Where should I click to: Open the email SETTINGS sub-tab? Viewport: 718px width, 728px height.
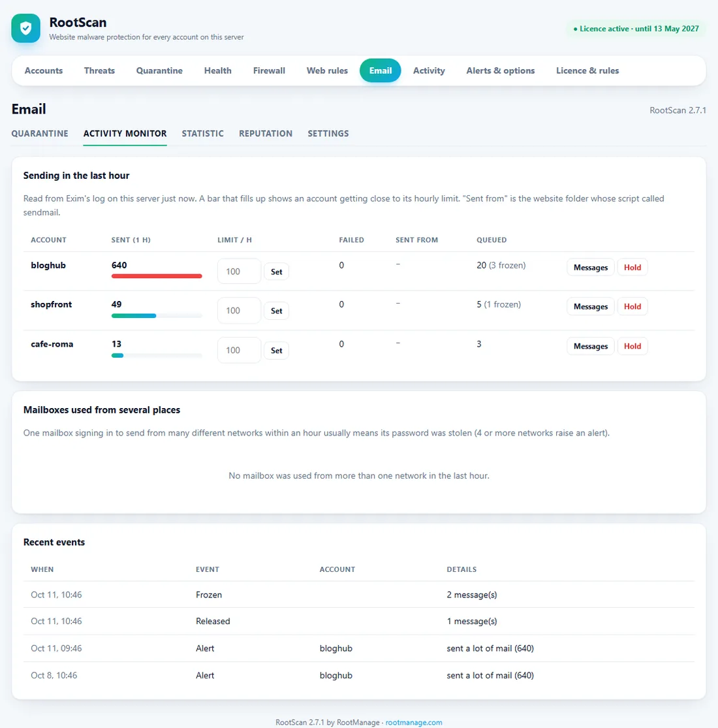point(328,134)
